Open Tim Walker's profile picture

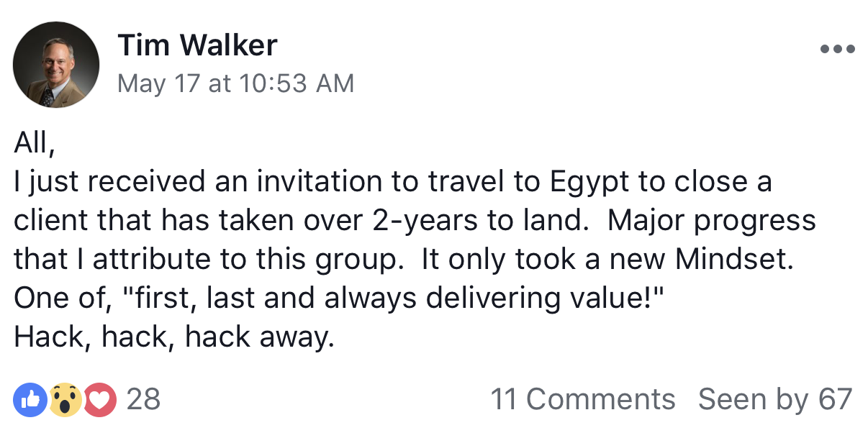coord(56,65)
